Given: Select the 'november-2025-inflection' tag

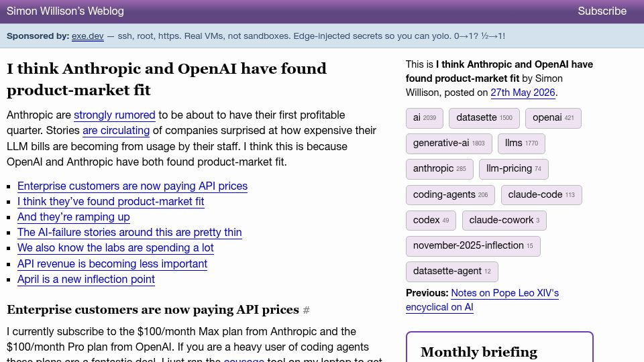Looking at the screenshot, I should (473, 246).
